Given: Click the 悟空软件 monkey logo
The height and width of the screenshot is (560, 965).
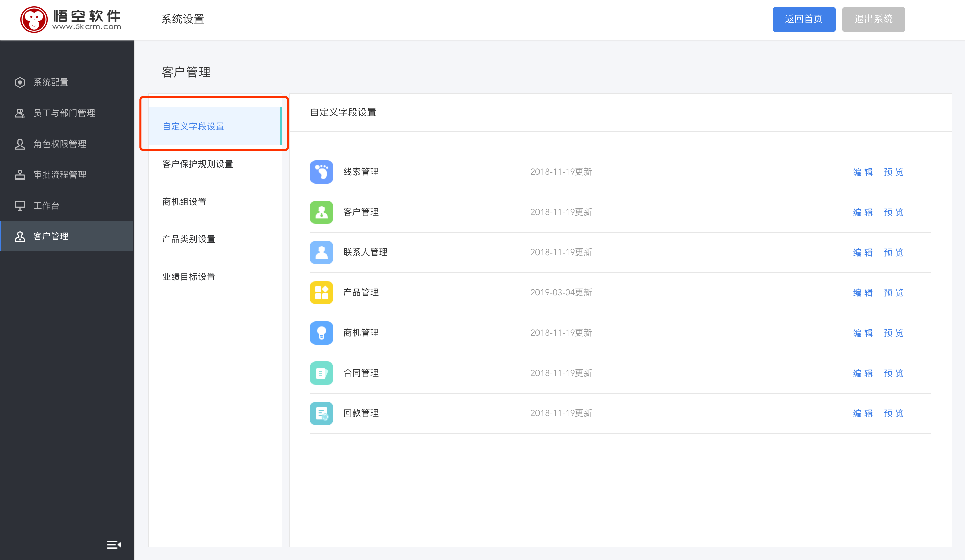Looking at the screenshot, I should 34,19.
